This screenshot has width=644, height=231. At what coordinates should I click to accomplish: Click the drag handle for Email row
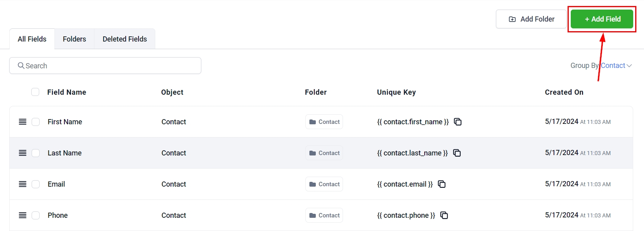click(x=23, y=184)
